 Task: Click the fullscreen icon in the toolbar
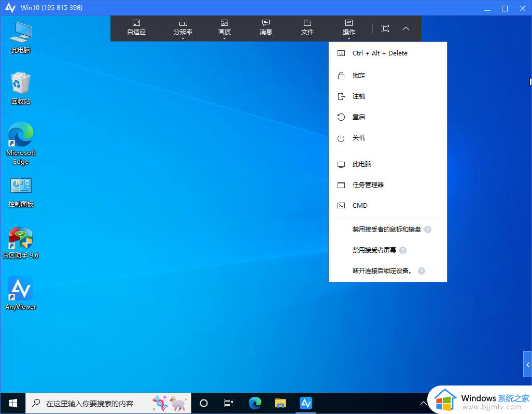(x=385, y=28)
